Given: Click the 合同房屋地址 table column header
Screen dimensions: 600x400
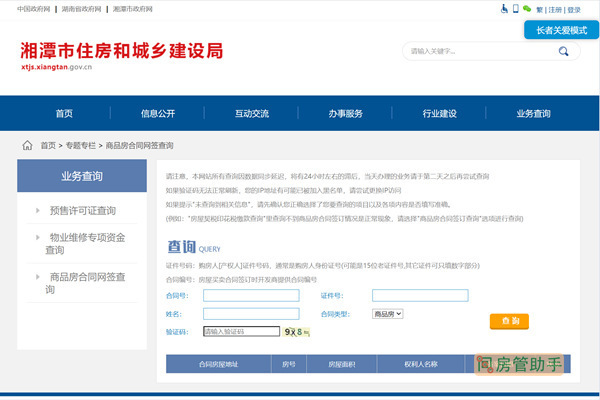Looking at the screenshot, I should pyautogui.click(x=218, y=364).
